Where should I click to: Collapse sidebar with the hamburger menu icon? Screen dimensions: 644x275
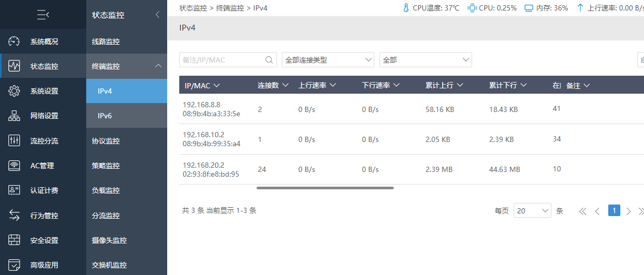(43, 15)
